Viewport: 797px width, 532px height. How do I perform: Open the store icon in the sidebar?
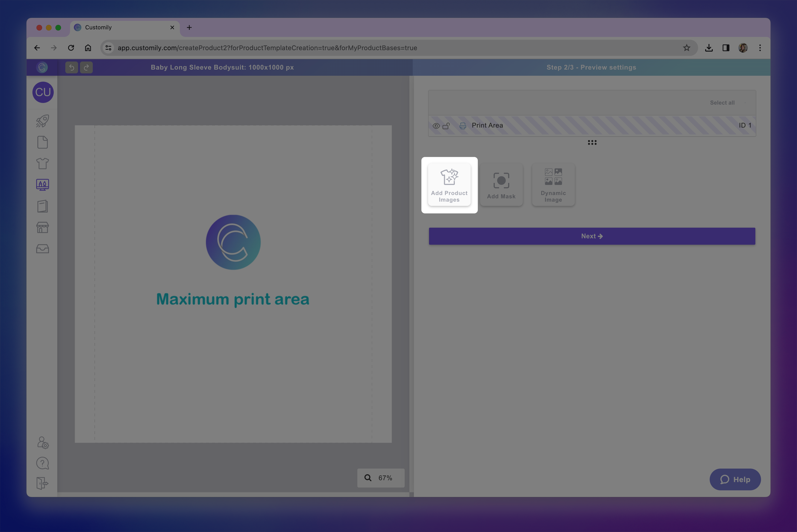point(42,227)
